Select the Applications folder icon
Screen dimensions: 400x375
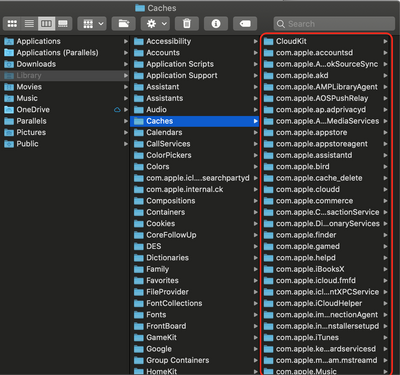(9, 41)
